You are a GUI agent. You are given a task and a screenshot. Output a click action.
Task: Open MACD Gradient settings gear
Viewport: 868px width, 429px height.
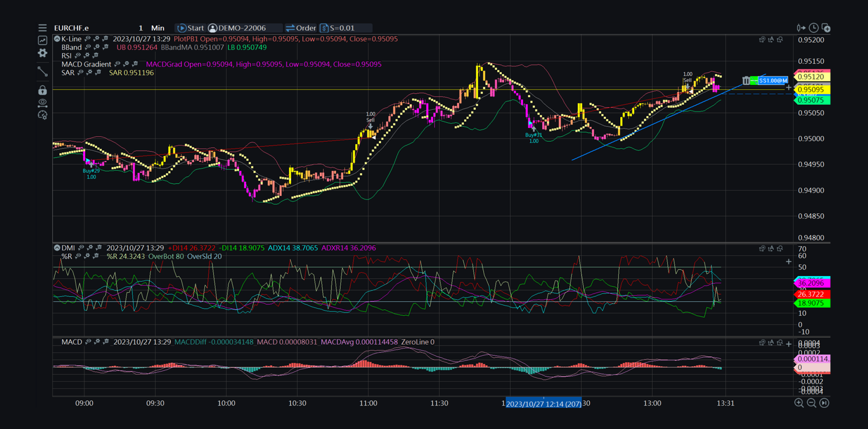pos(126,64)
